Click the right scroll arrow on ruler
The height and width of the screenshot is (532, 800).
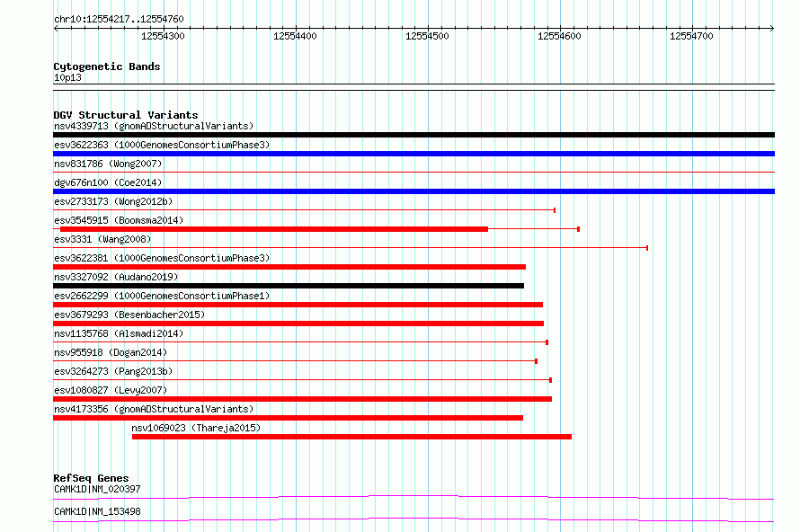click(771, 28)
